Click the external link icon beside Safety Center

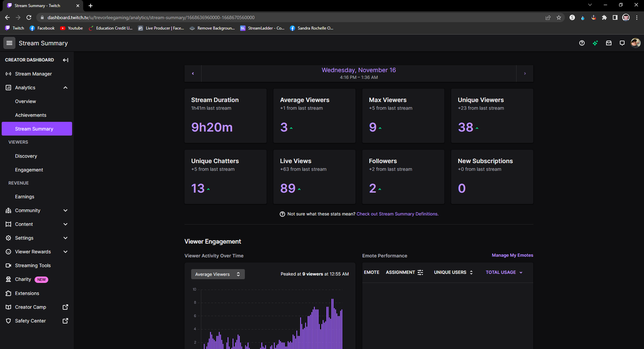click(x=65, y=321)
